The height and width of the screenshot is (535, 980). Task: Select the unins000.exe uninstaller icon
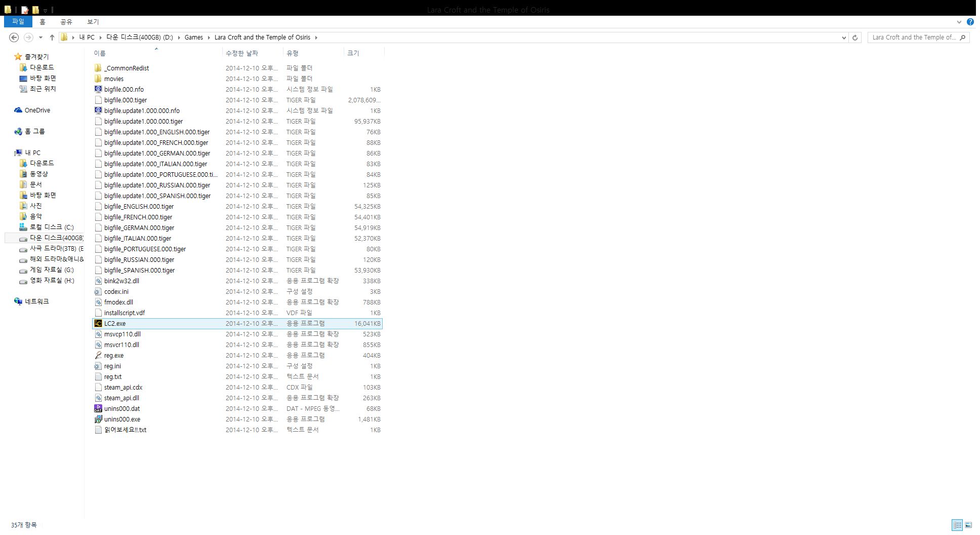coord(98,419)
